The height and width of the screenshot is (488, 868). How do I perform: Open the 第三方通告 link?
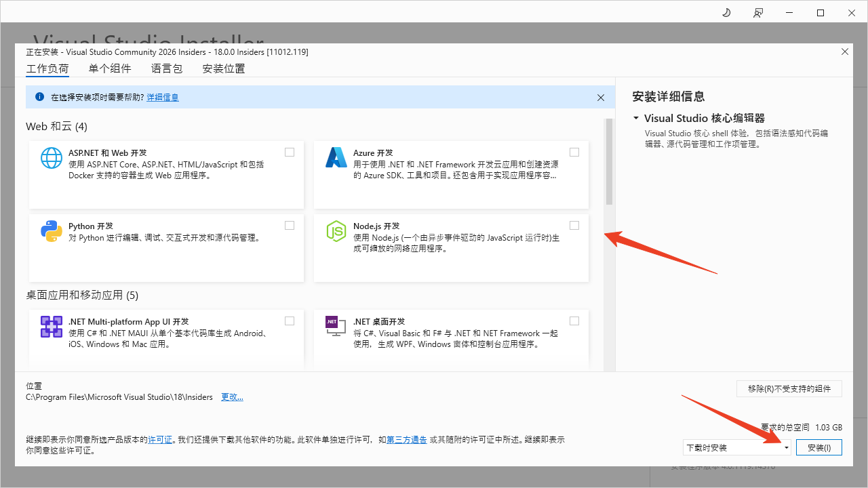click(x=407, y=440)
